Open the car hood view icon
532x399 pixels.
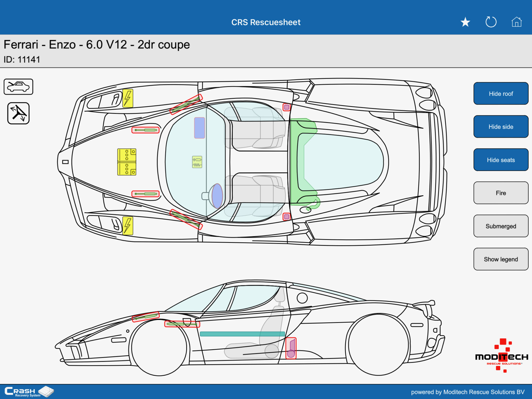tap(18, 87)
